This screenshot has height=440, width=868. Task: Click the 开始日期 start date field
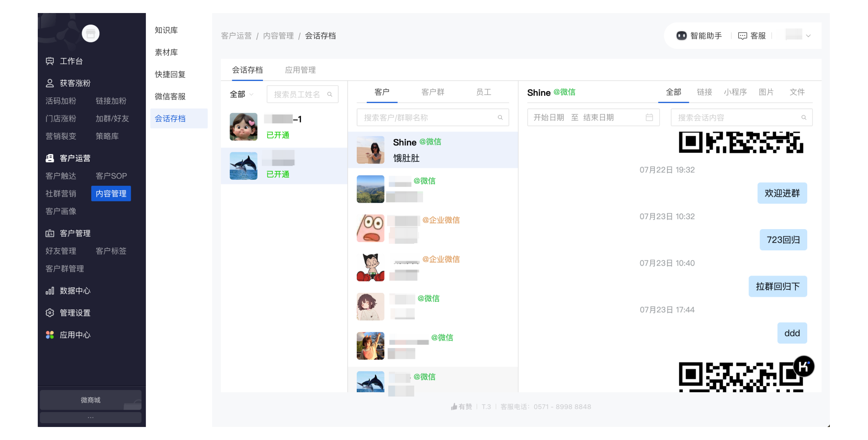pyautogui.click(x=549, y=118)
